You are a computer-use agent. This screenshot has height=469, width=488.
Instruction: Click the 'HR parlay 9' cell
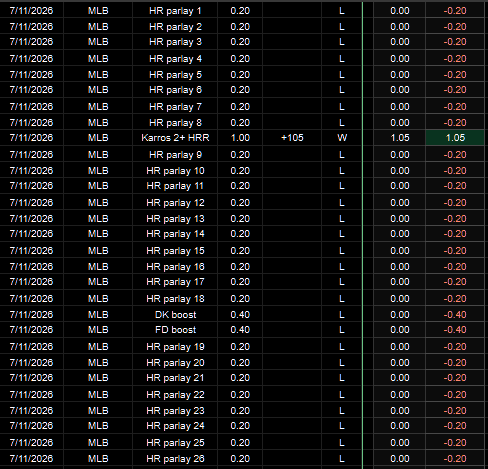tap(175, 155)
